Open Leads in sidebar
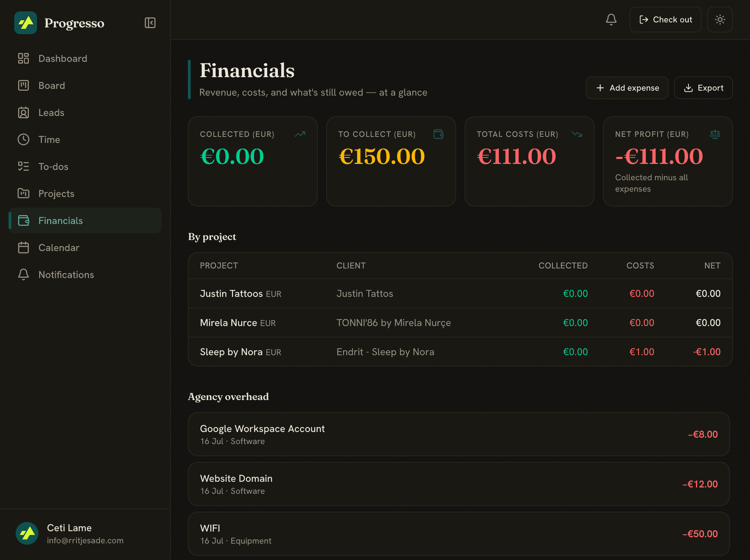The height and width of the screenshot is (560, 750). pyautogui.click(x=85, y=112)
